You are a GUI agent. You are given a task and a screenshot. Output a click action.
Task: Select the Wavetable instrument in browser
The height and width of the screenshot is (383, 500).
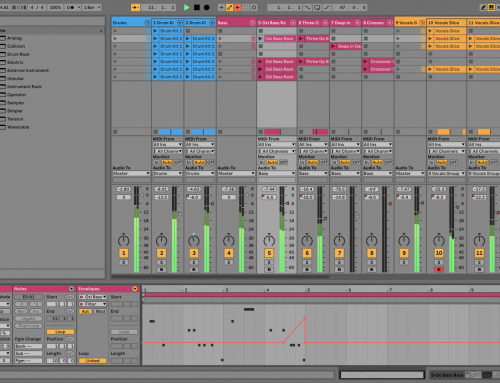coord(18,127)
